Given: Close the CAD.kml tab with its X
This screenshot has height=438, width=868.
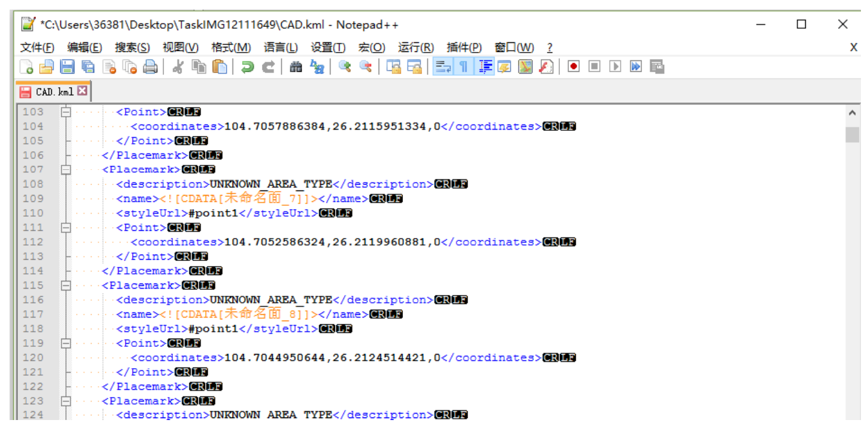Looking at the screenshot, I should pyautogui.click(x=82, y=91).
